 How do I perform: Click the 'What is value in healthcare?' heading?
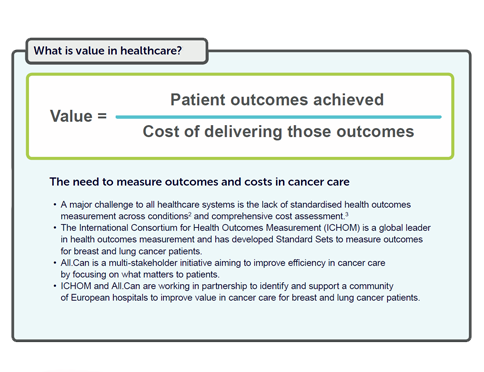pos(108,51)
